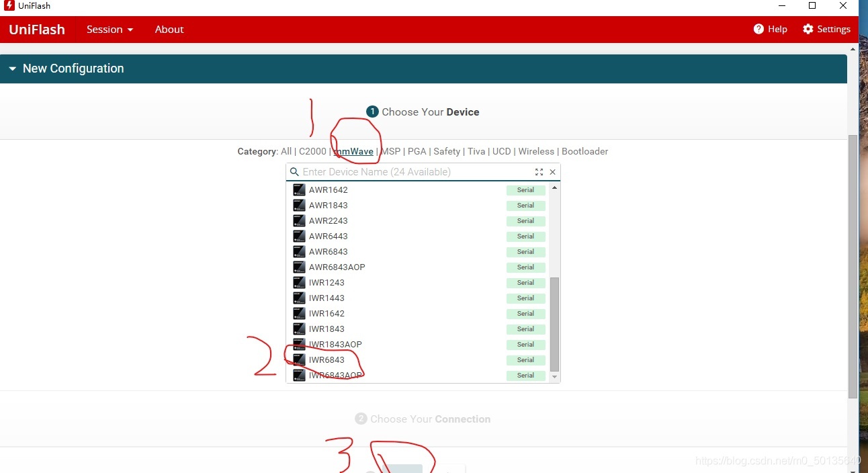This screenshot has width=868, height=473.
Task: Open the About menu item
Action: click(x=169, y=30)
